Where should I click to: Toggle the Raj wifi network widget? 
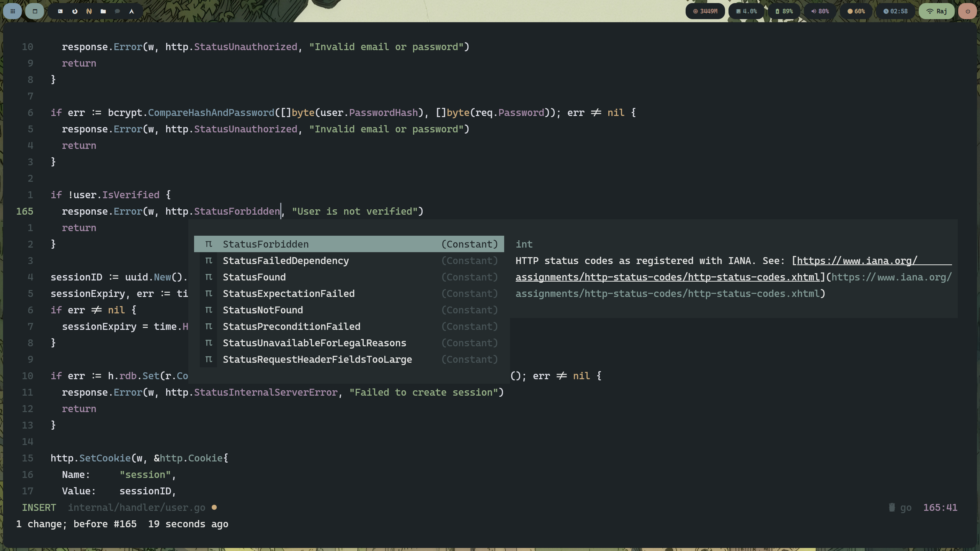(936, 11)
